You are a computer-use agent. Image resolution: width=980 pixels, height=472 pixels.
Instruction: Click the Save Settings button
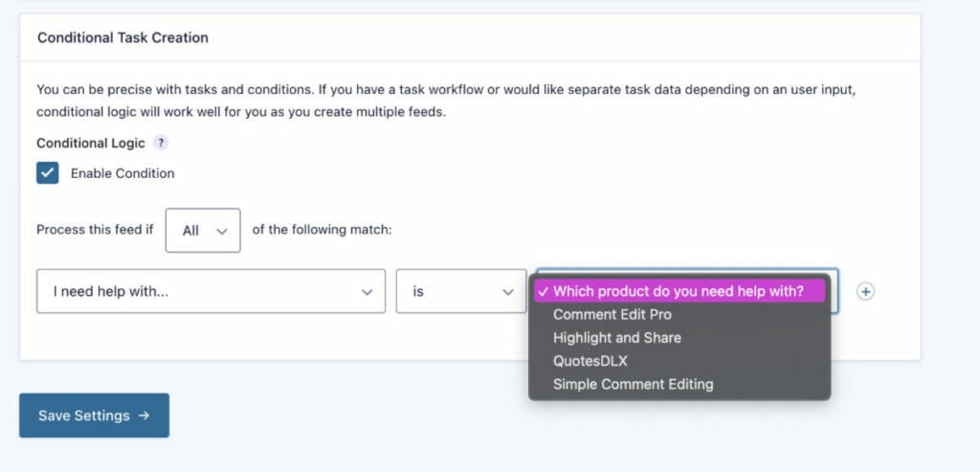(94, 416)
